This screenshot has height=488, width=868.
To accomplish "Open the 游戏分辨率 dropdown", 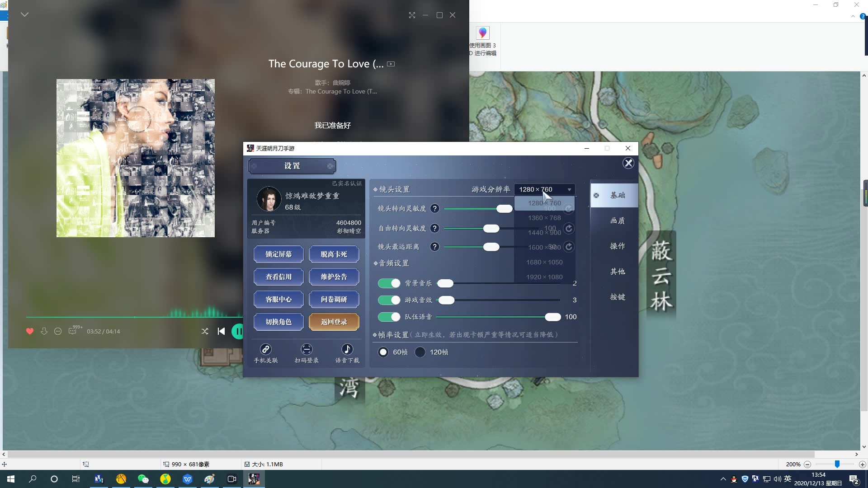I will tap(545, 189).
